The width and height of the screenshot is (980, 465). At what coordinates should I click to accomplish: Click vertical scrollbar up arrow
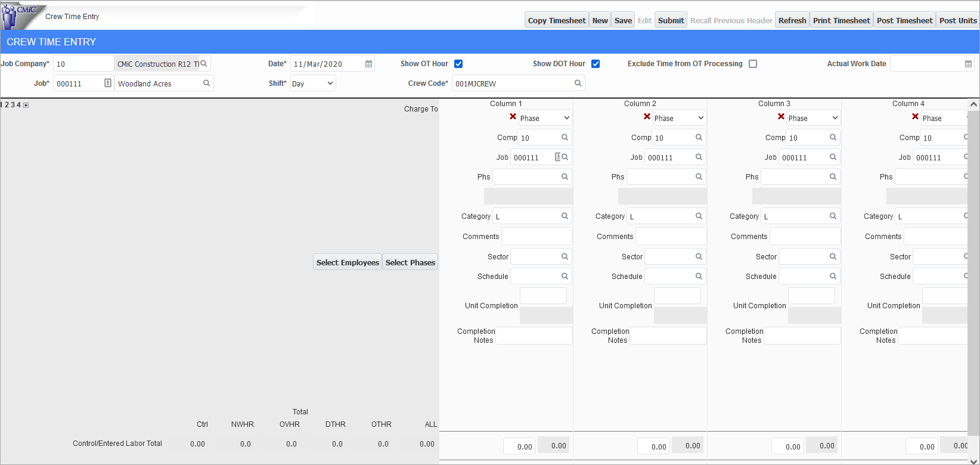point(973,104)
